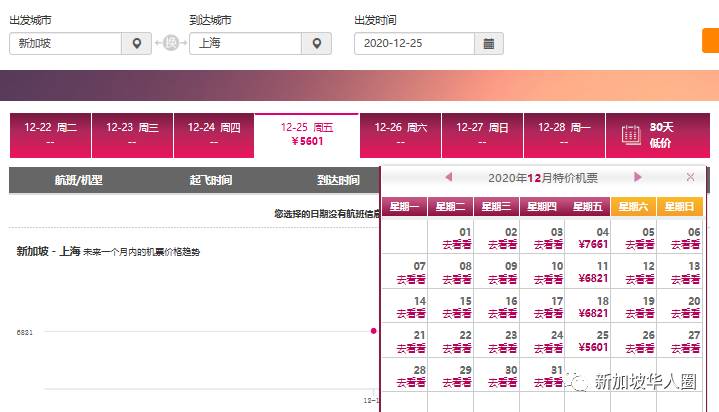Click the 2020年12月特价机票 calendar title

pyautogui.click(x=543, y=178)
